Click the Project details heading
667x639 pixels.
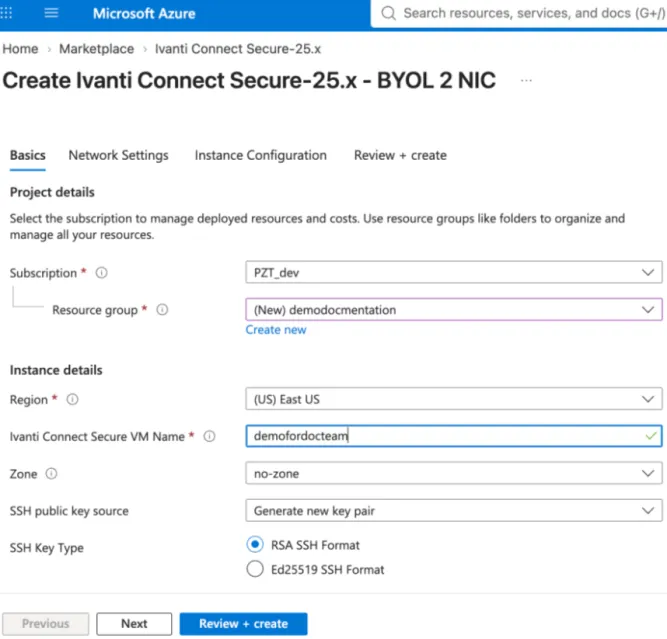(52, 192)
